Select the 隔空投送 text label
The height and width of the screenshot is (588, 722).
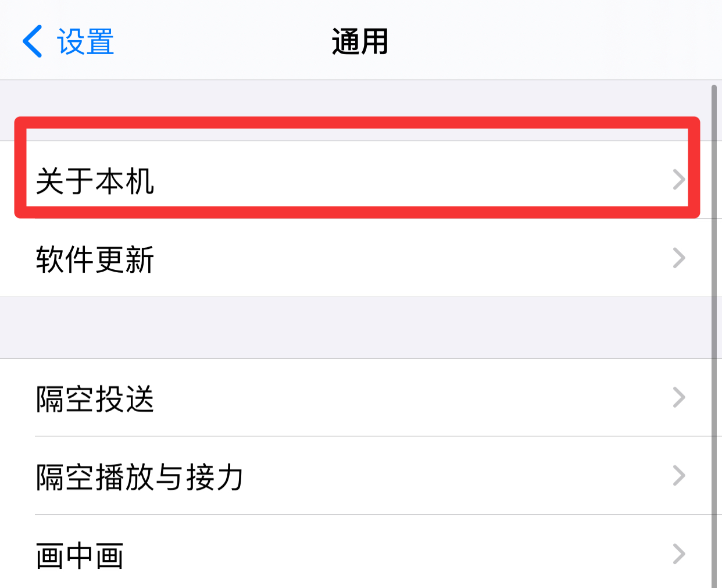click(95, 399)
